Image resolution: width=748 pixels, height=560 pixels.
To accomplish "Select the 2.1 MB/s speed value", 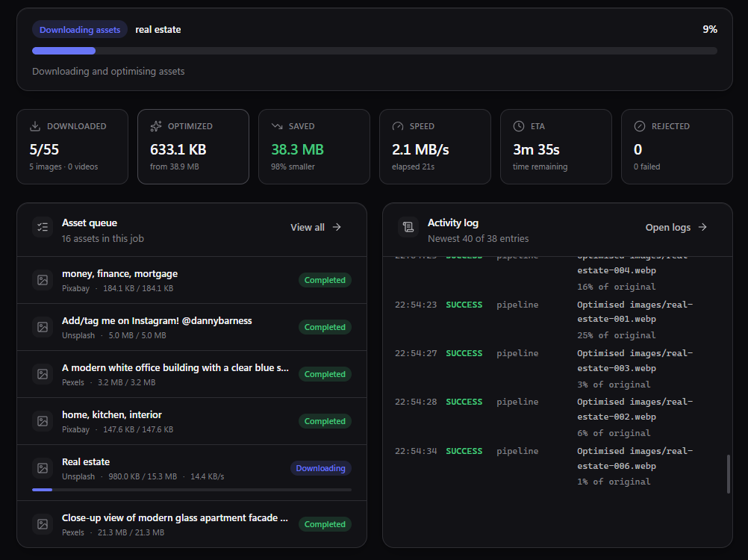I will 420,150.
